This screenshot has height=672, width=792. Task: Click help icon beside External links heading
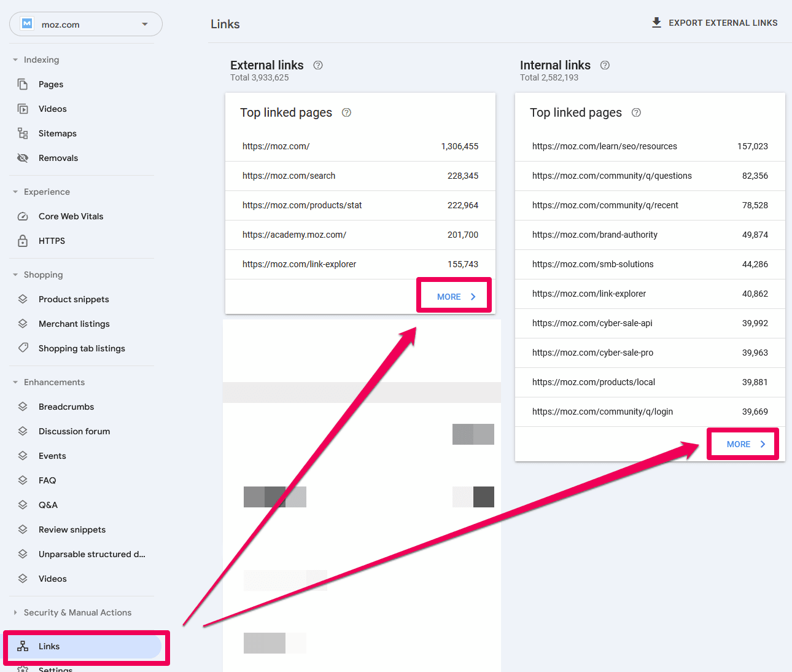point(318,65)
